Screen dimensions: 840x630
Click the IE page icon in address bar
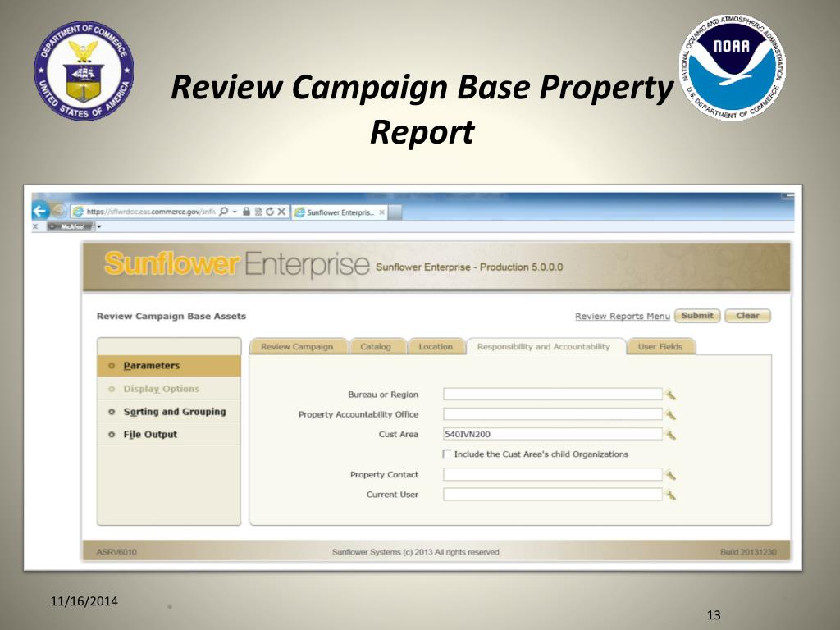point(78,212)
